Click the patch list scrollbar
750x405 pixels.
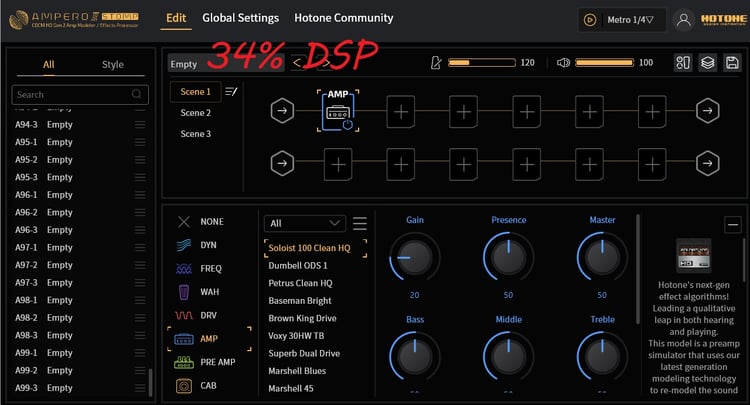pyautogui.click(x=150, y=381)
